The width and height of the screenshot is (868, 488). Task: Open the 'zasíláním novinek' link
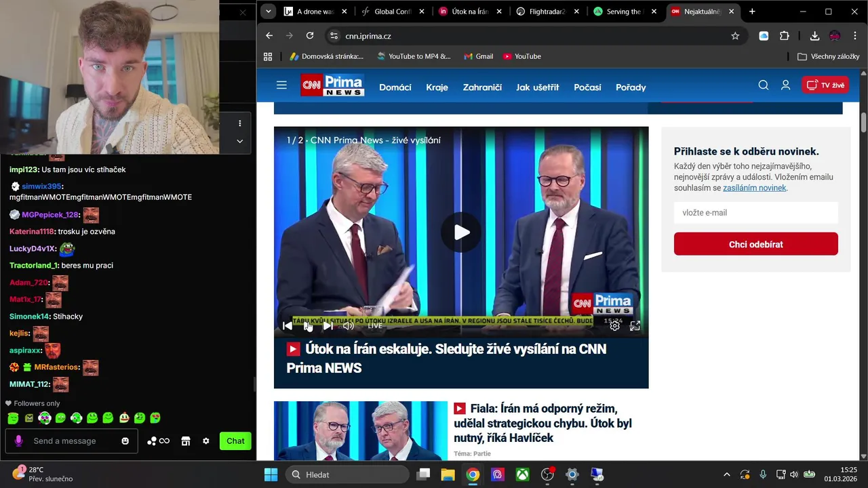coord(754,188)
